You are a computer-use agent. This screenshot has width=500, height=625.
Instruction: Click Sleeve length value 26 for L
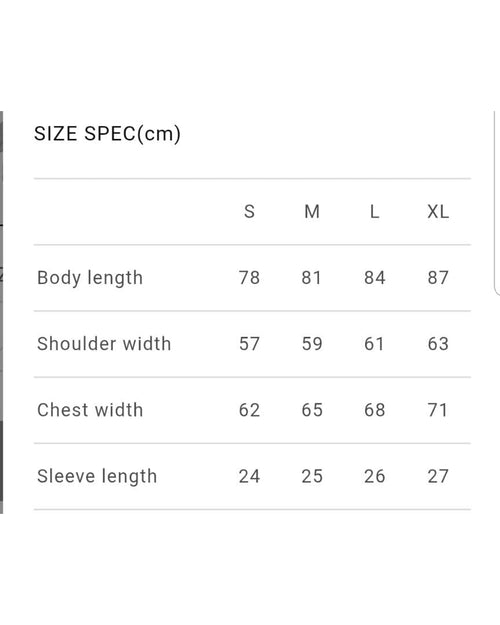[x=374, y=476]
